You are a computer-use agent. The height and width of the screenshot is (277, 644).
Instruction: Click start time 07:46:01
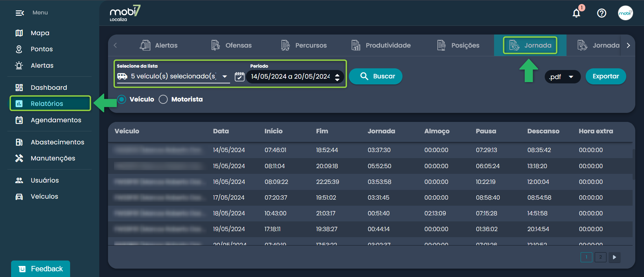tap(275, 150)
